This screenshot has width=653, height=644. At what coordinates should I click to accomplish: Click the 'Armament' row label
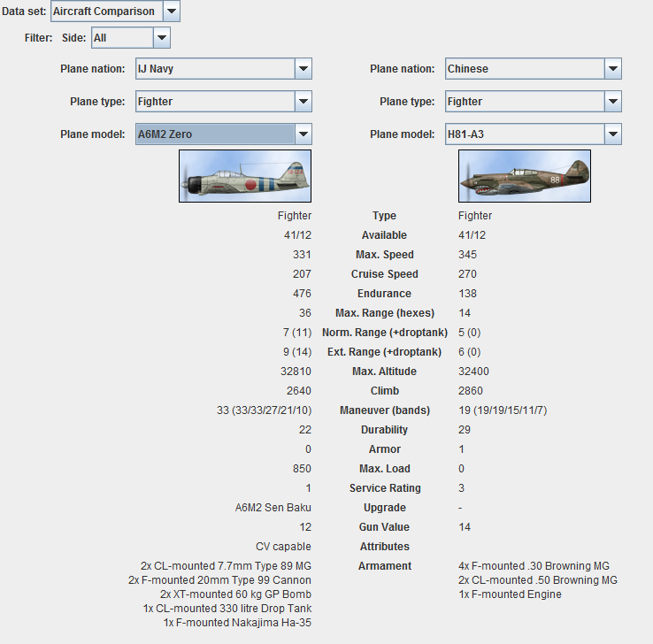click(385, 566)
